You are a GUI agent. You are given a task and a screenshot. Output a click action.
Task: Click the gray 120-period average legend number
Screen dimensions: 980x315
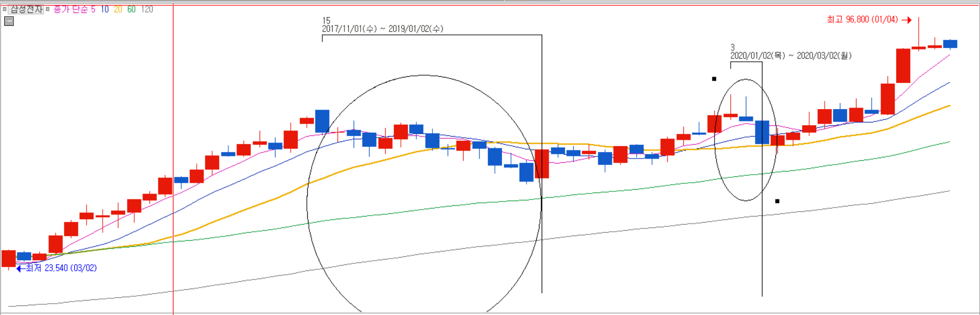point(147,9)
